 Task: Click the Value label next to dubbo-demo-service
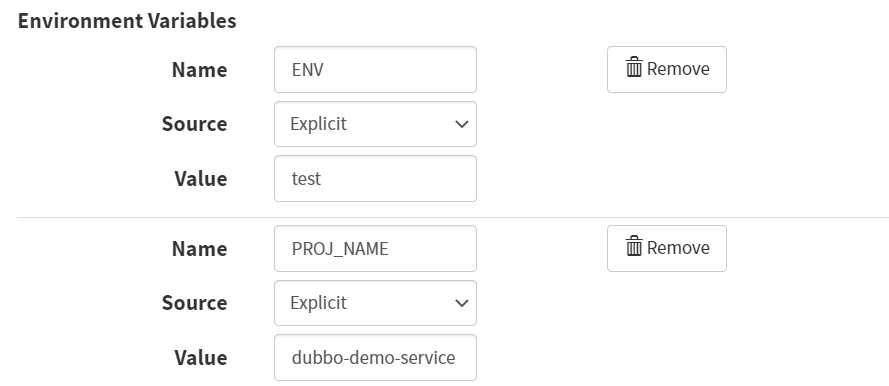click(201, 358)
